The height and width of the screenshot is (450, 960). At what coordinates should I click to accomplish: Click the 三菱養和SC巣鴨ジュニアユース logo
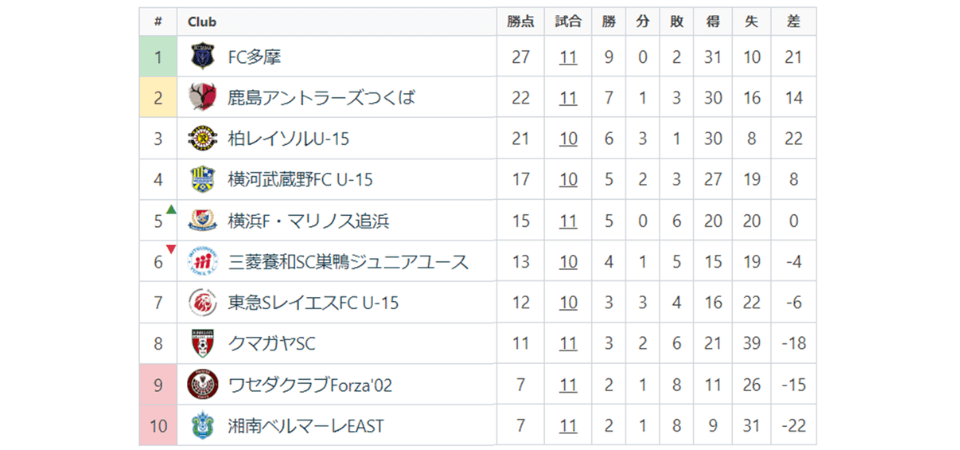point(202,262)
